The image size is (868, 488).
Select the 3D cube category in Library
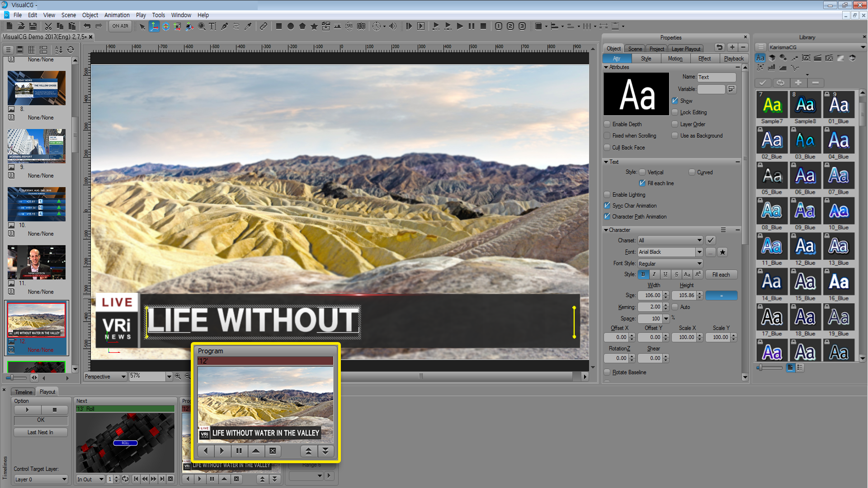(772, 58)
